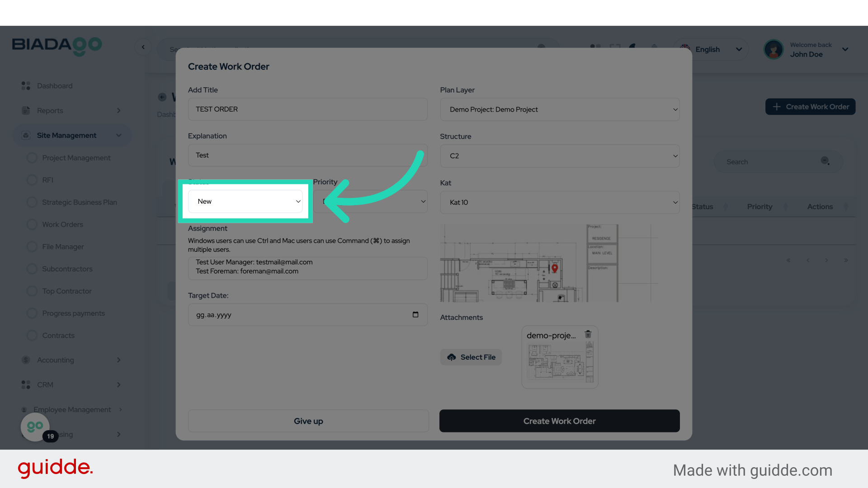Expand the Kat 10 floor dropdown
Viewport: 868px width, 488px height.
(560, 202)
